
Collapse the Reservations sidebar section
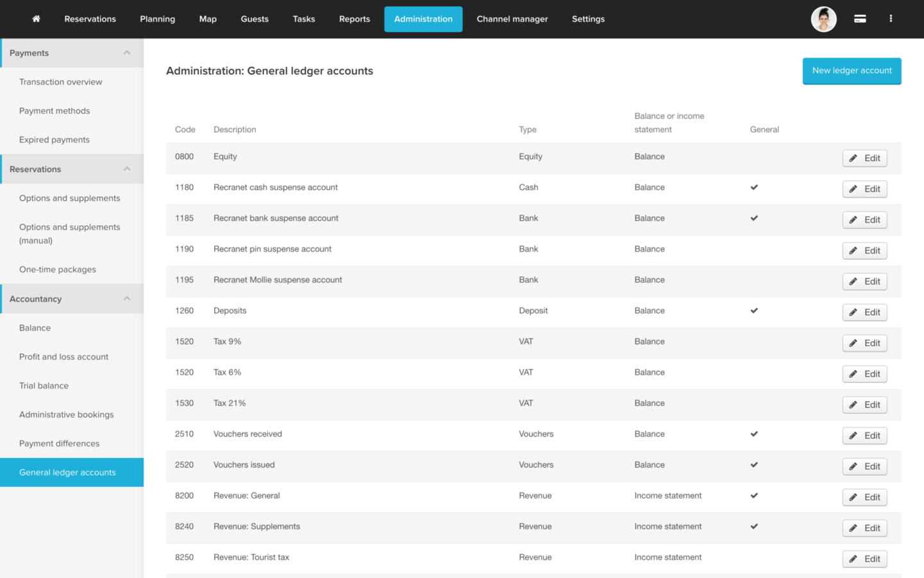click(127, 169)
